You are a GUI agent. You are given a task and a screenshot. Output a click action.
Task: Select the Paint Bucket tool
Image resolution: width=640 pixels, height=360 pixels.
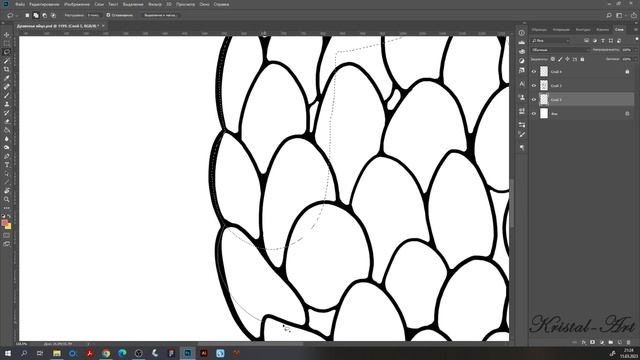[x=7, y=130]
